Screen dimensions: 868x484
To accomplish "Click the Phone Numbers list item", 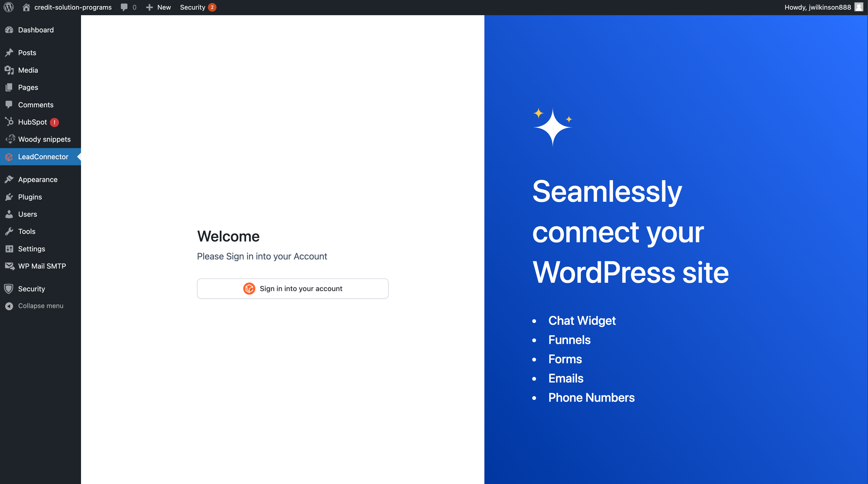I will pyautogui.click(x=591, y=398).
